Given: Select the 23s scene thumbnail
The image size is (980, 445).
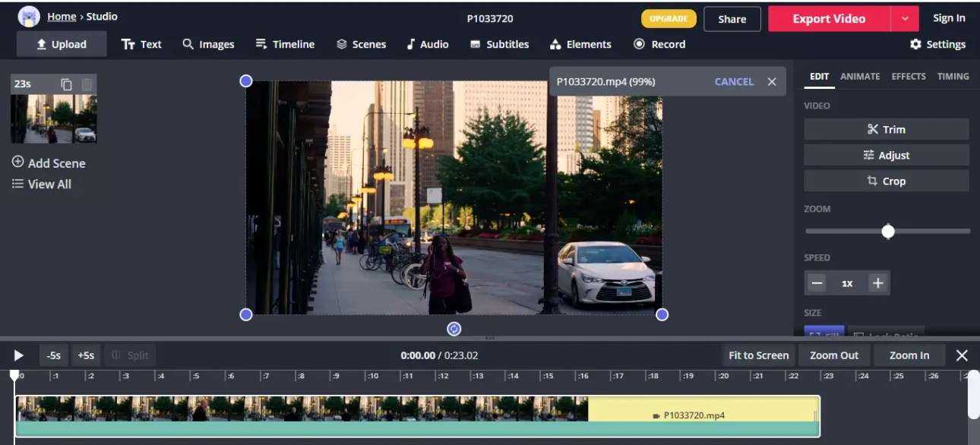Looking at the screenshot, I should point(53,119).
